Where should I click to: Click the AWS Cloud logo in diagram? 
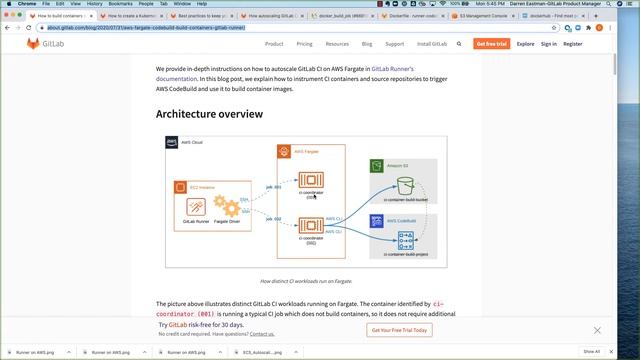[x=172, y=142]
